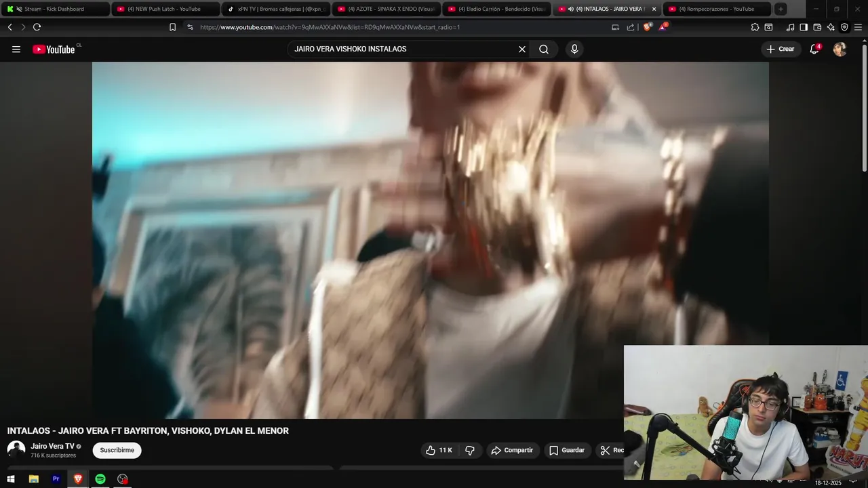Click the page vertical scrollbar
Image resolution: width=868 pixels, height=488 pixels.
point(864,108)
